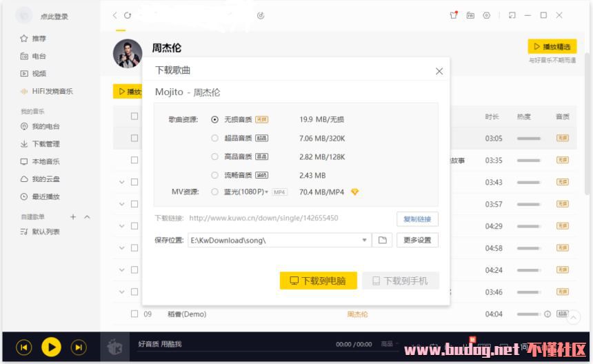
Task: Click the VIP diamond icon beside MV size
Action: click(x=354, y=192)
